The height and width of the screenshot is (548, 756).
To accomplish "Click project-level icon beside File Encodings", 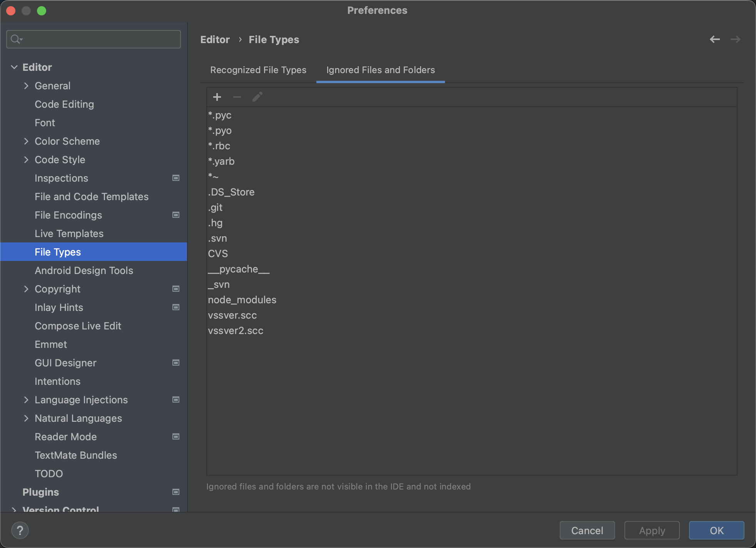I will [x=176, y=215].
